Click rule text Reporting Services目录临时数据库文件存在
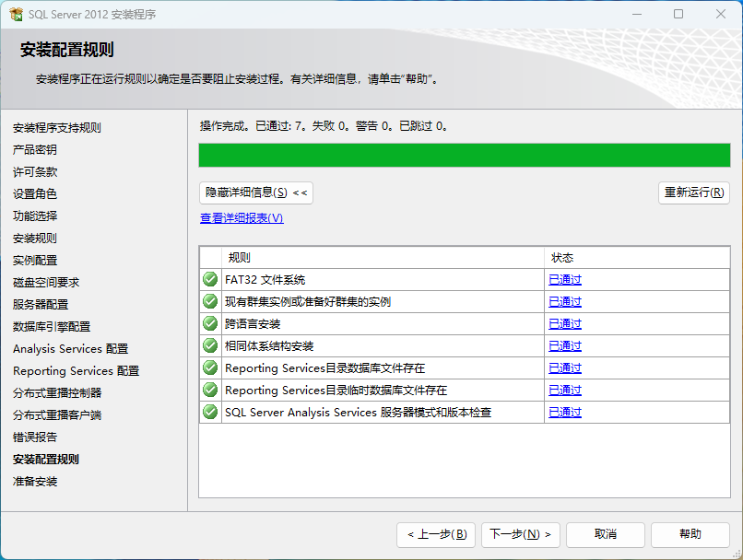 pos(336,390)
